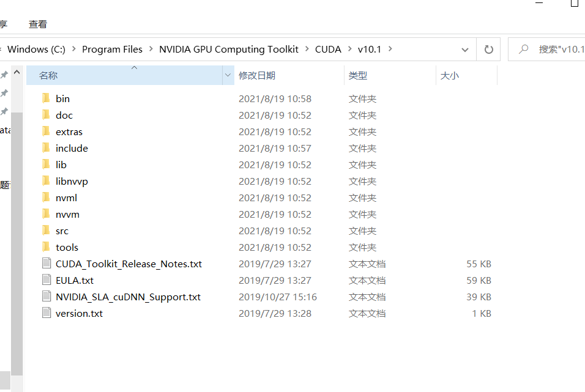This screenshot has width=585, height=392.
Task: Click the 39 KB size cell
Action: pyautogui.click(x=479, y=297)
